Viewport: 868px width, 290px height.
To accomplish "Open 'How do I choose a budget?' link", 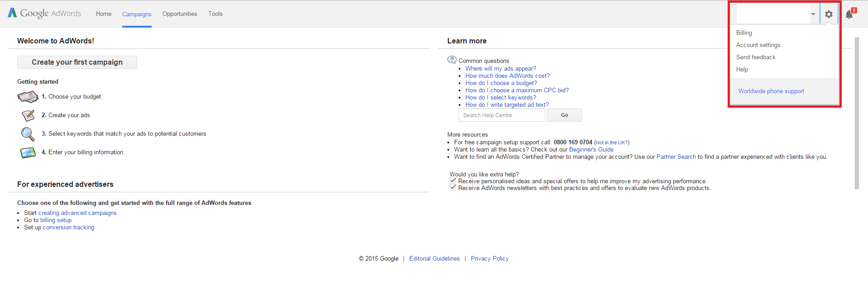I will pos(501,83).
